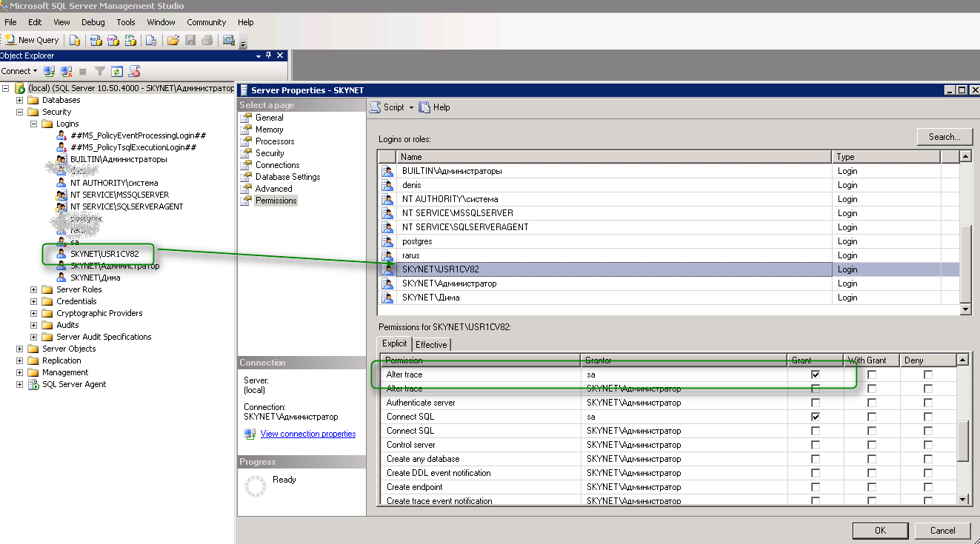Open the View menu
This screenshot has height=544, width=980.
tap(62, 22)
